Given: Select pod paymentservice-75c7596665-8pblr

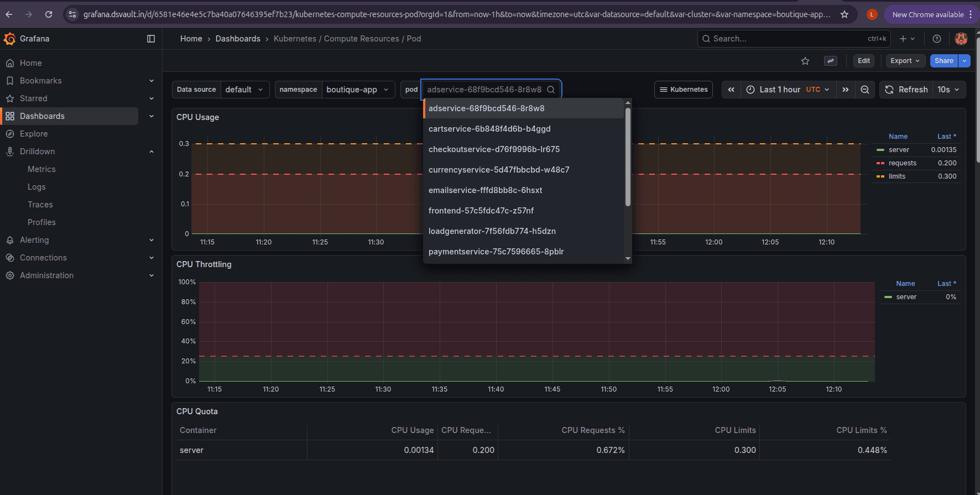Looking at the screenshot, I should pyautogui.click(x=523, y=252).
